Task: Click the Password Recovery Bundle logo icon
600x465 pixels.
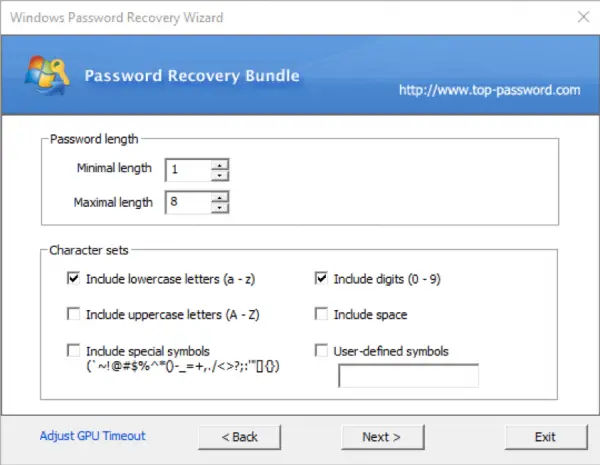Action: click(47, 75)
